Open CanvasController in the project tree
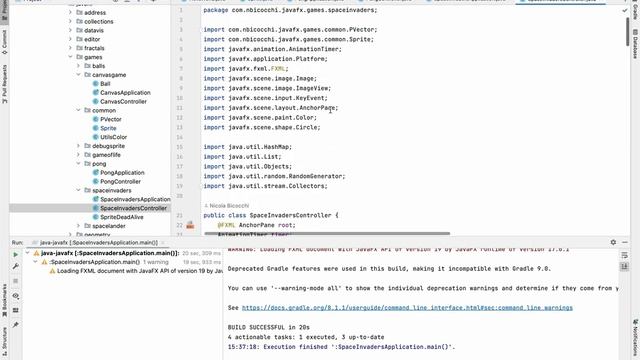Screen dimensions: 640x360 [123, 102]
